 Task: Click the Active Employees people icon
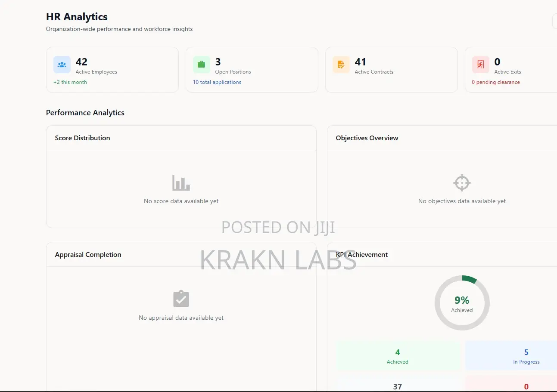click(62, 65)
